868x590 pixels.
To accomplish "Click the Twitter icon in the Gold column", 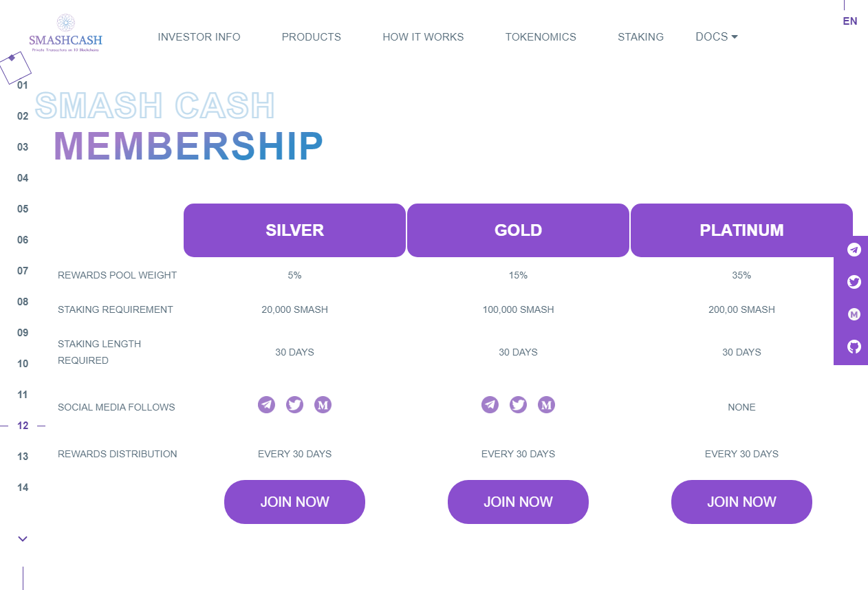I will [x=518, y=405].
